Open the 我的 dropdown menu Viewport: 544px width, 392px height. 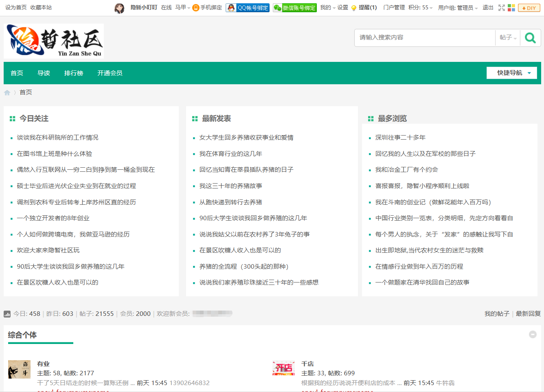point(328,8)
